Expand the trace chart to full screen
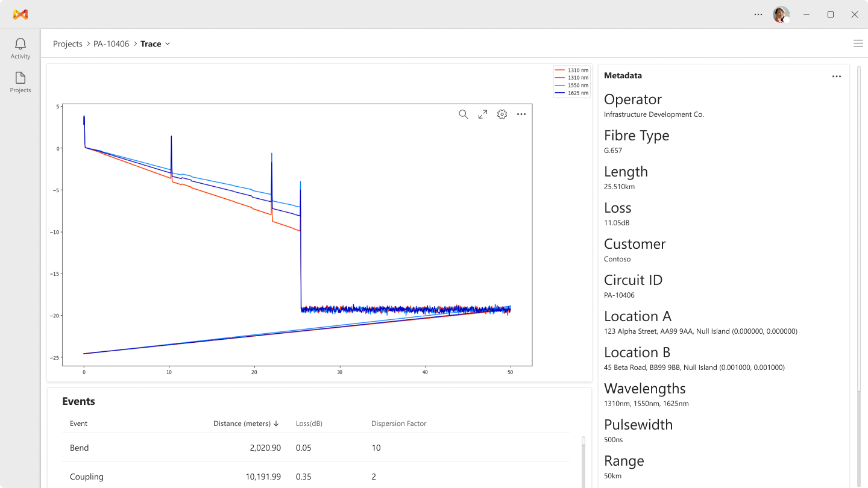868x488 pixels. coord(482,114)
